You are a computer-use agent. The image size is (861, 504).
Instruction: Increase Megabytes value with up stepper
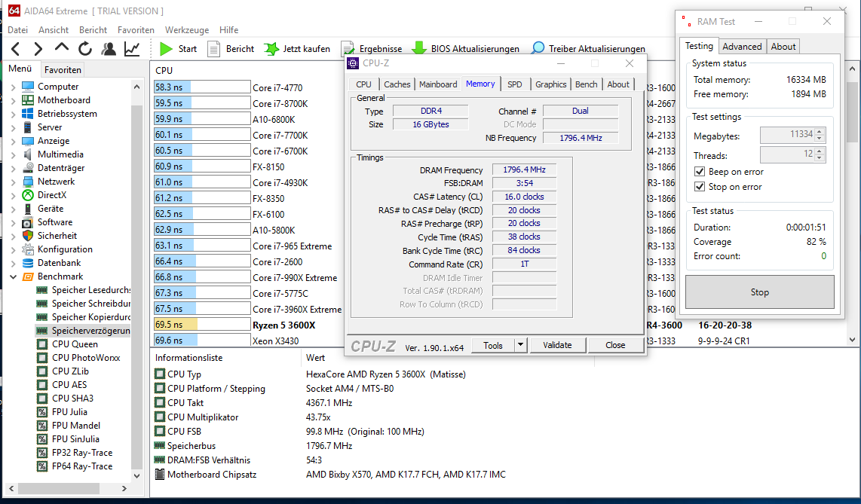pyautogui.click(x=820, y=132)
